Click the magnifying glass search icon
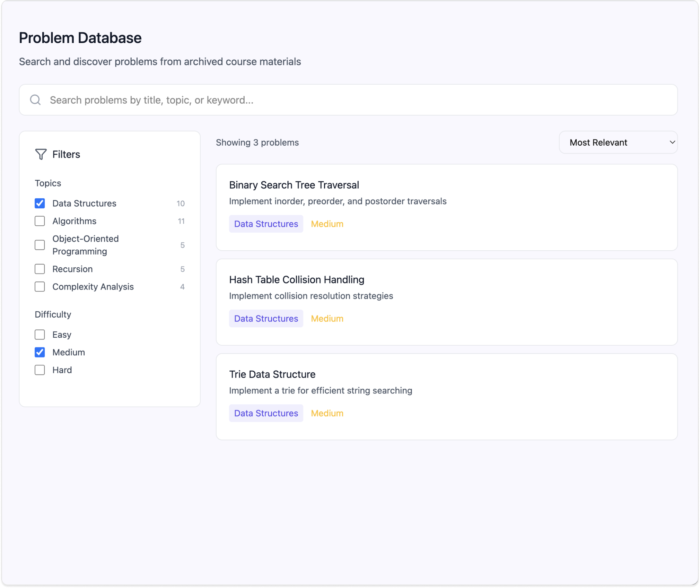700x588 pixels. coord(36,100)
